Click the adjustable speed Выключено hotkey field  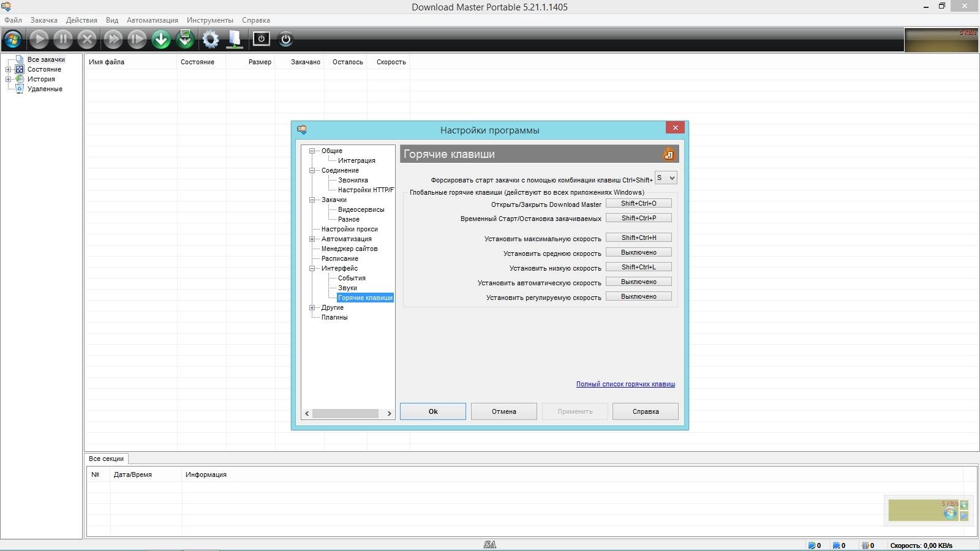pos(639,296)
